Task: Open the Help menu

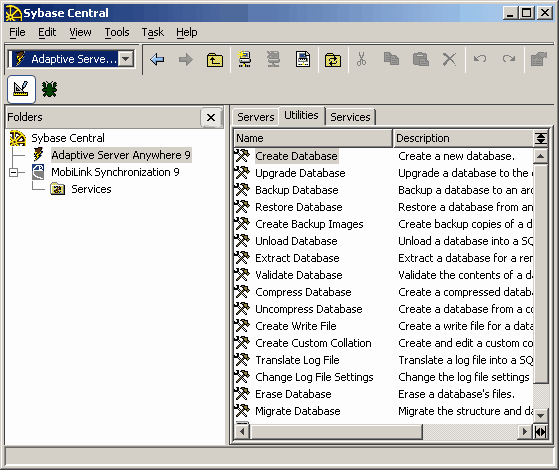Action: tap(186, 32)
